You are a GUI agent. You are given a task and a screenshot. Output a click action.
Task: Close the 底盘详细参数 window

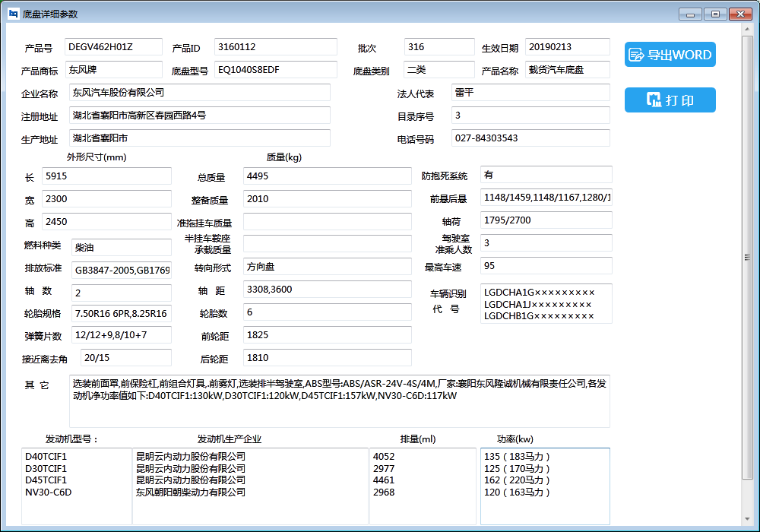tap(739, 14)
